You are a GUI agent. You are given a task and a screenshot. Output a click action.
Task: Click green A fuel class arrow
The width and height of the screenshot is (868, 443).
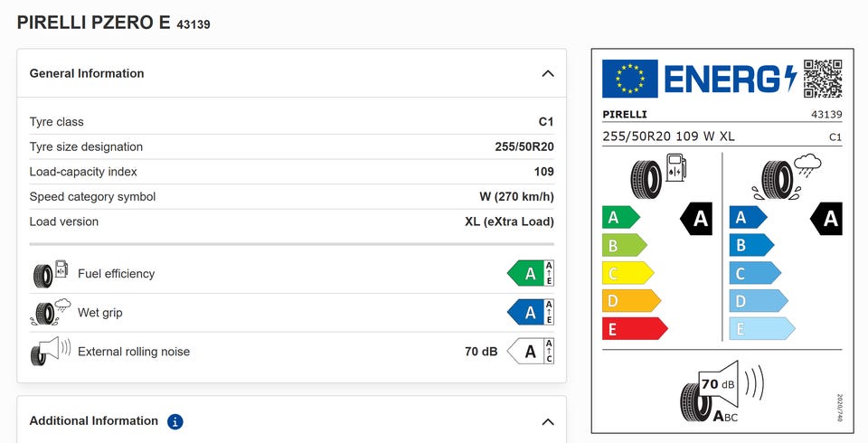(x=620, y=218)
